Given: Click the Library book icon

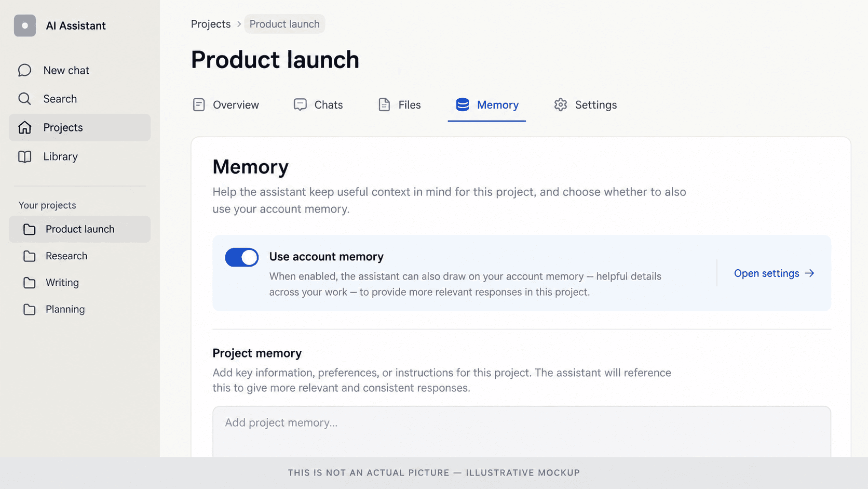Looking at the screenshot, I should coord(24,156).
